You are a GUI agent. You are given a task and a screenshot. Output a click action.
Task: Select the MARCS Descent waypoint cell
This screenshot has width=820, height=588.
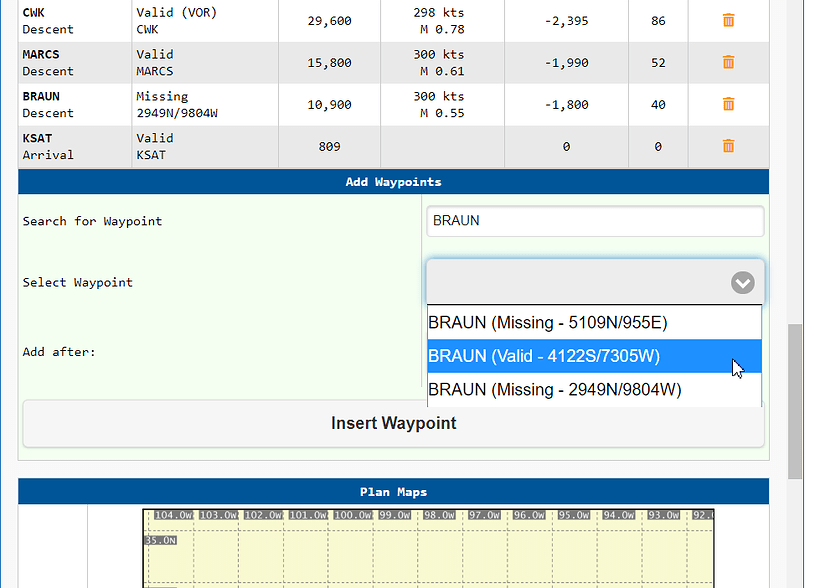75,63
